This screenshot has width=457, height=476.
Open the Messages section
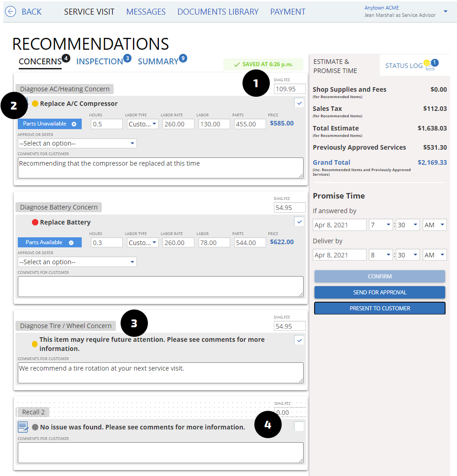[146, 11]
